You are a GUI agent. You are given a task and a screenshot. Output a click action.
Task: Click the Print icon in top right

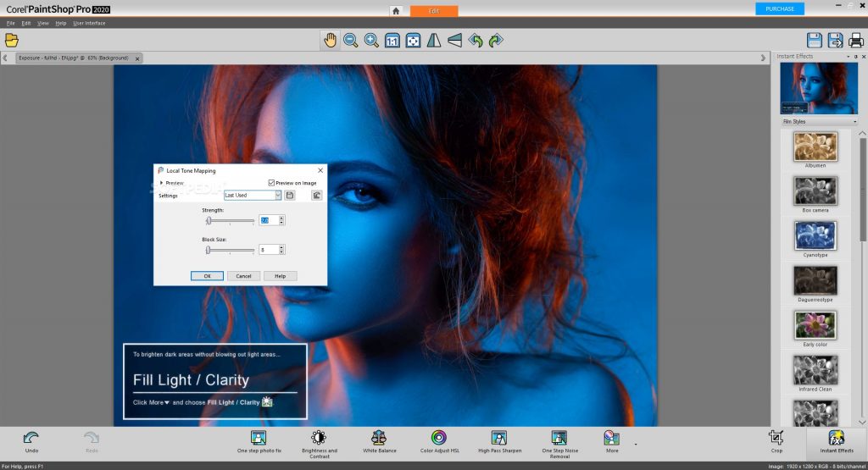(x=856, y=40)
